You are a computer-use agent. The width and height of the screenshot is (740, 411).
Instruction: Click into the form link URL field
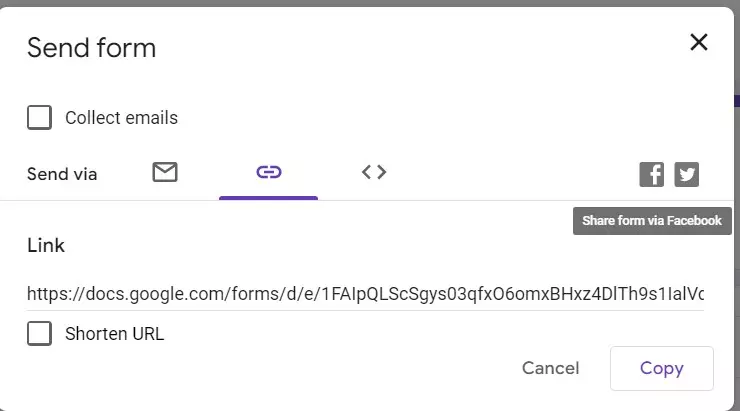tap(365, 294)
